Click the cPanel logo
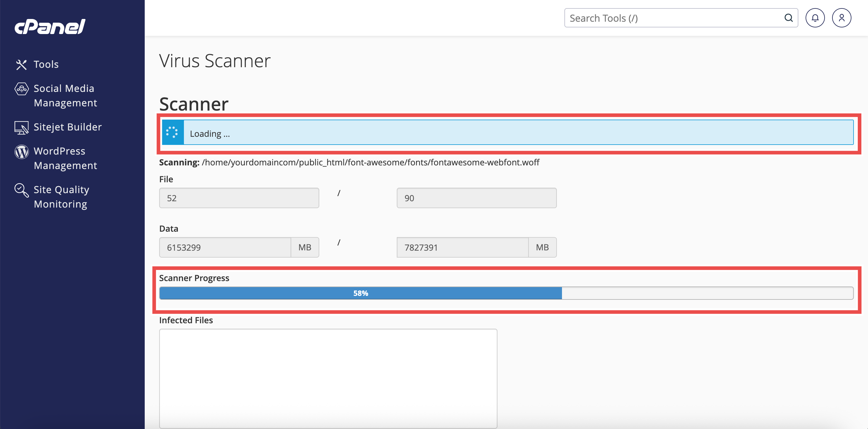Viewport: 868px width, 429px height. pos(50,26)
